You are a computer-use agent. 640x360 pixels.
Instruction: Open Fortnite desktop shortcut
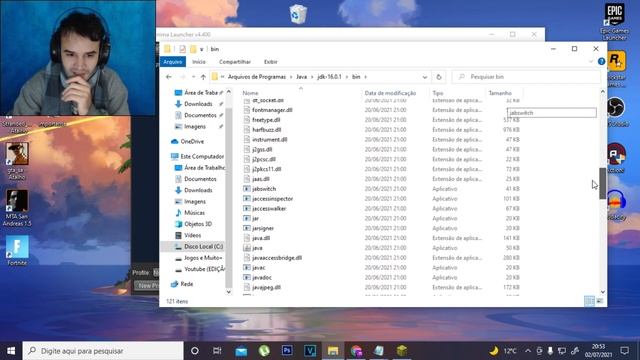point(17,251)
